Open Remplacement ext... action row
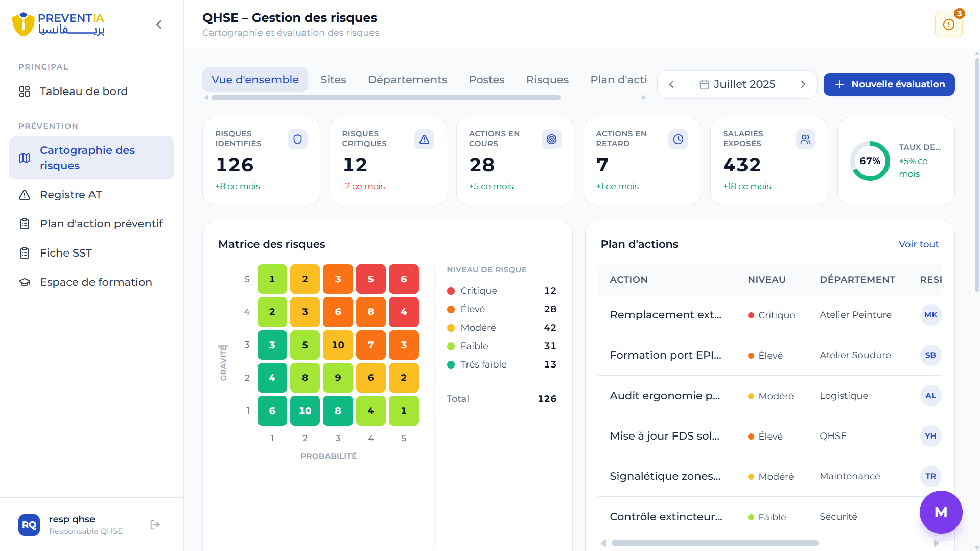Image resolution: width=980 pixels, height=551 pixels. point(769,315)
